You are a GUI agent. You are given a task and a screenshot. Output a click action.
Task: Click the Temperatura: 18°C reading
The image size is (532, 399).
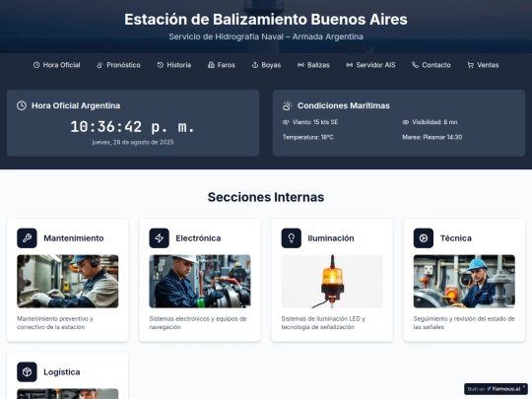pos(308,137)
